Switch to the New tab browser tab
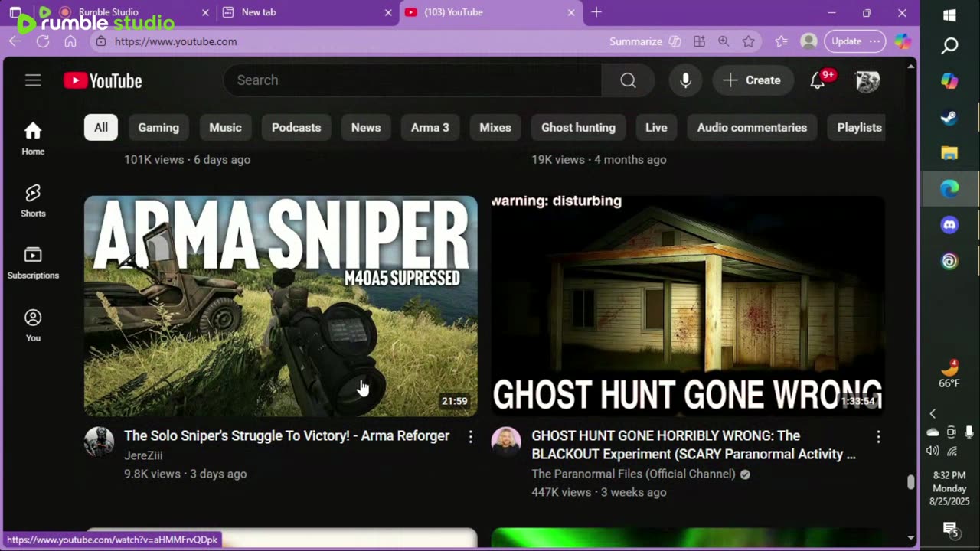Image resolution: width=980 pixels, height=551 pixels. (306, 12)
